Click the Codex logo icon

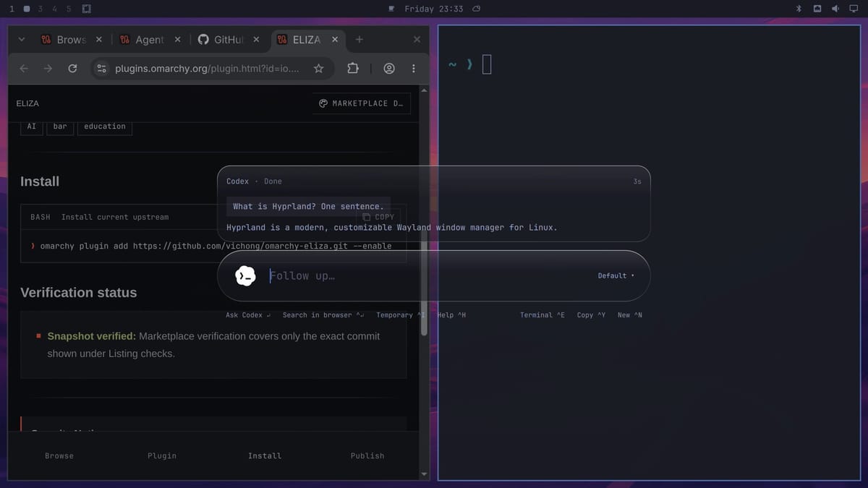tap(246, 275)
